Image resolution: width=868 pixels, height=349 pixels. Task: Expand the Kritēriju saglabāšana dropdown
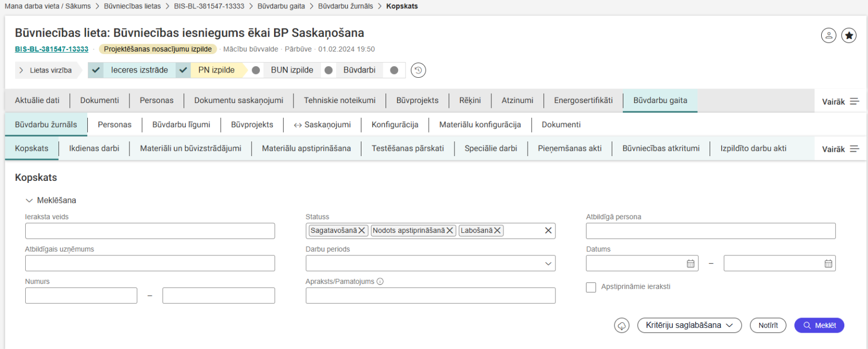(x=689, y=325)
